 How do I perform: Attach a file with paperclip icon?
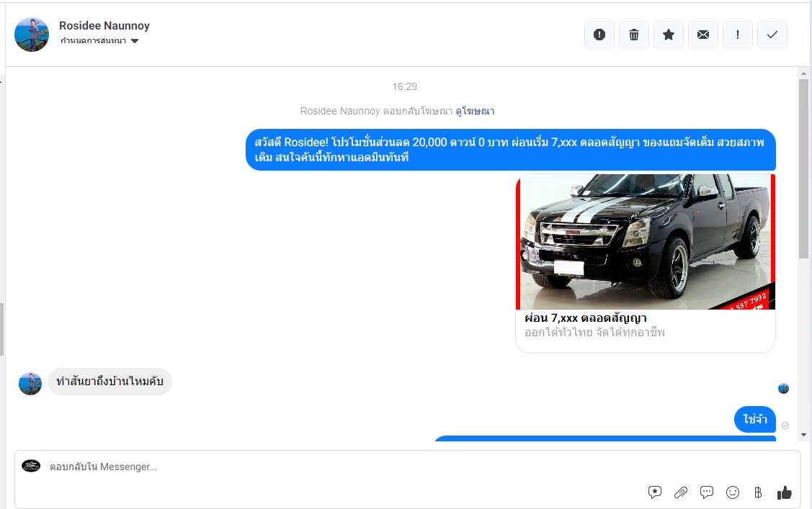(680, 492)
